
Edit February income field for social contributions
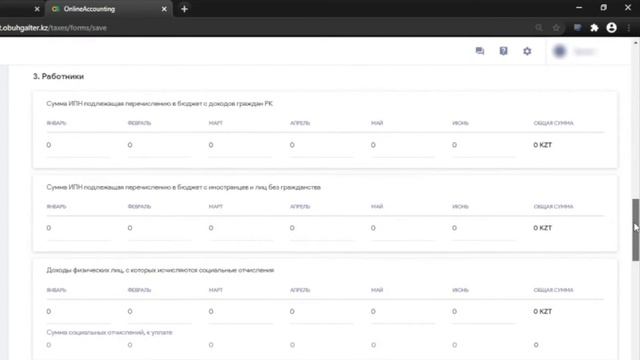pos(159,312)
